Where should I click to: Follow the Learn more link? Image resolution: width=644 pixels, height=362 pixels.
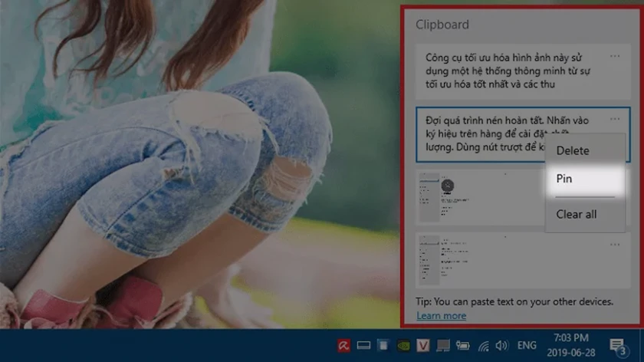(441, 315)
